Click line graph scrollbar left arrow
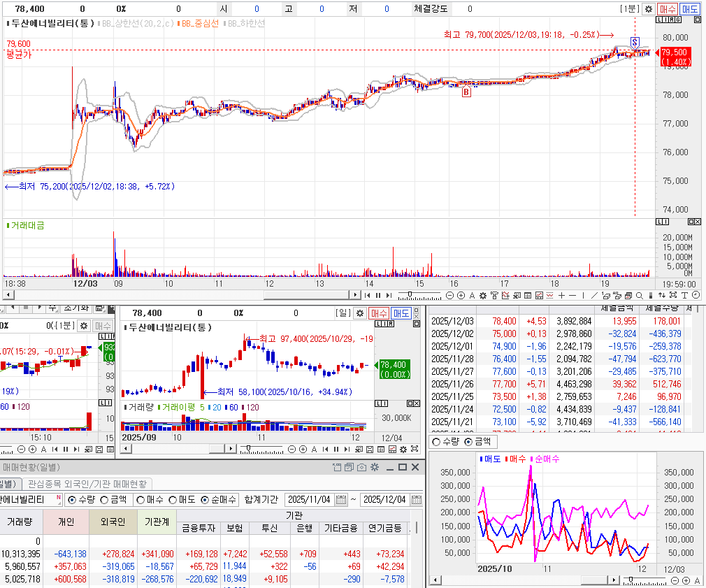706x588 pixels. [x=435, y=580]
